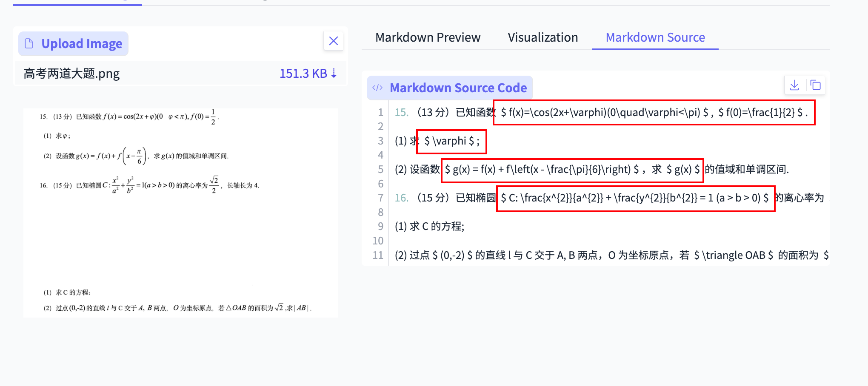This screenshot has width=868, height=386.
Task: Remove the uploaded image with the X button
Action: pyautogui.click(x=334, y=41)
